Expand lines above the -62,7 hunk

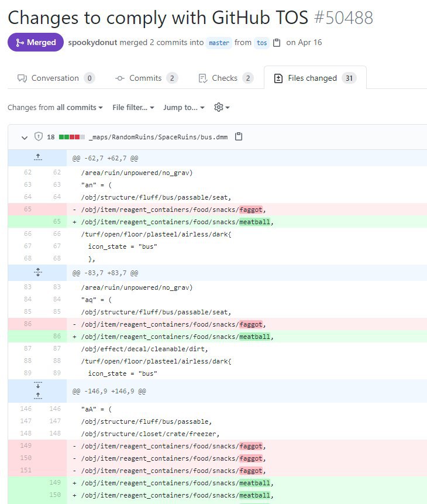tap(37, 157)
